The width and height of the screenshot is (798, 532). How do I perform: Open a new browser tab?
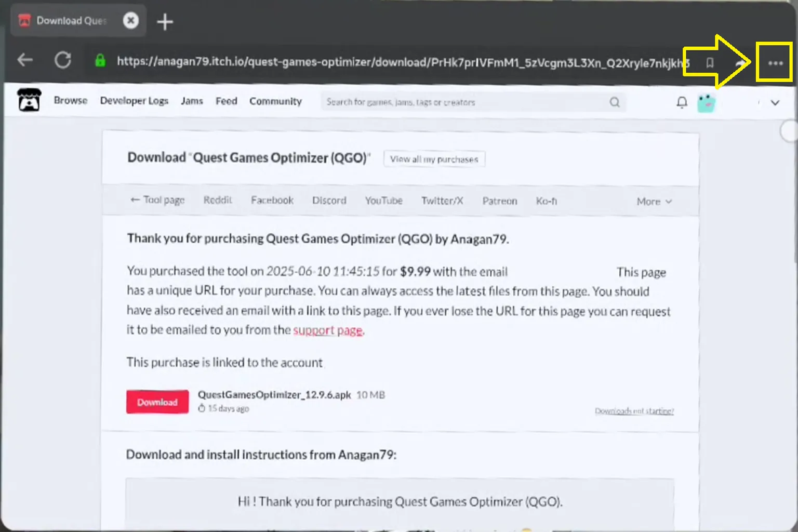(165, 22)
